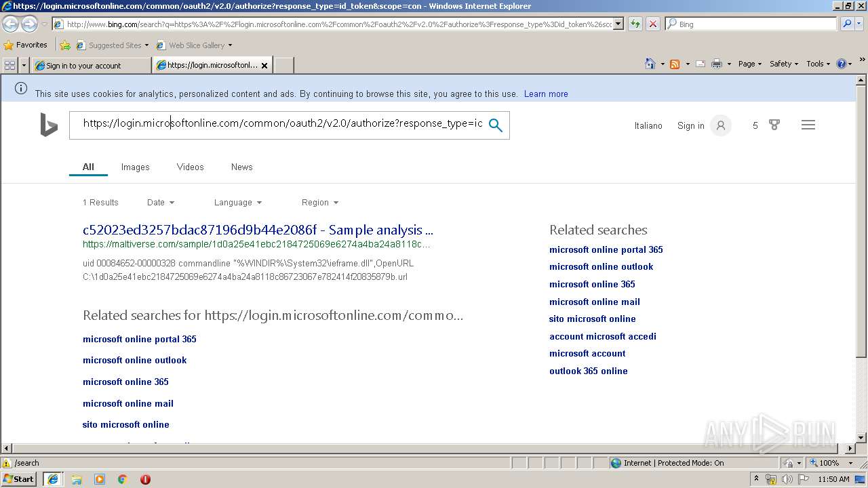Click the Stop loading X icon
The image size is (868, 488).
(x=652, y=24)
